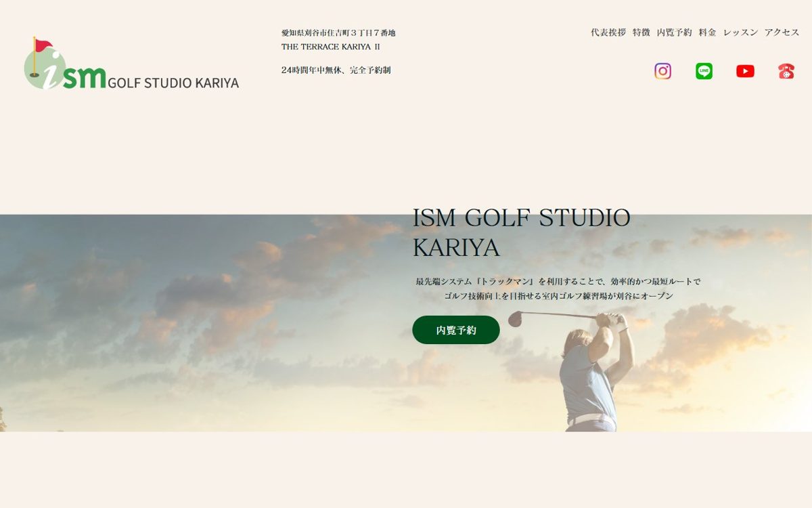The image size is (812, 508).
Task: Click the GOLF STUDIO KARIYA logo text
Action: pos(173,83)
